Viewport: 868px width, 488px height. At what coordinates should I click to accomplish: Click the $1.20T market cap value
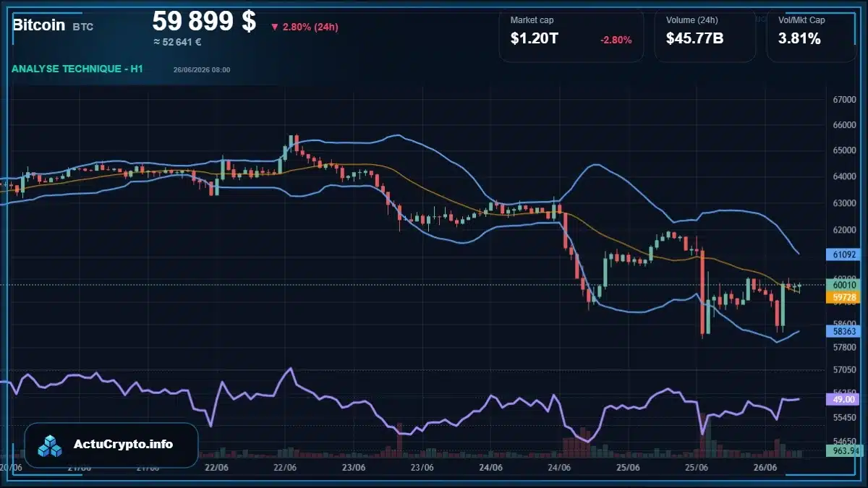click(x=534, y=39)
